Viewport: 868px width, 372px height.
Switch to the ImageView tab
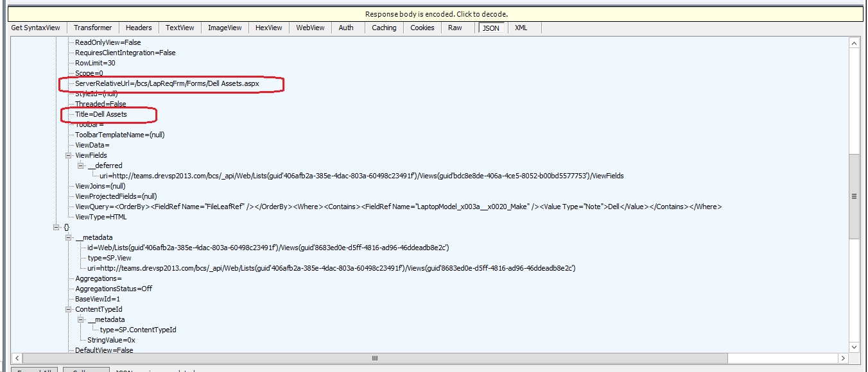pos(225,28)
